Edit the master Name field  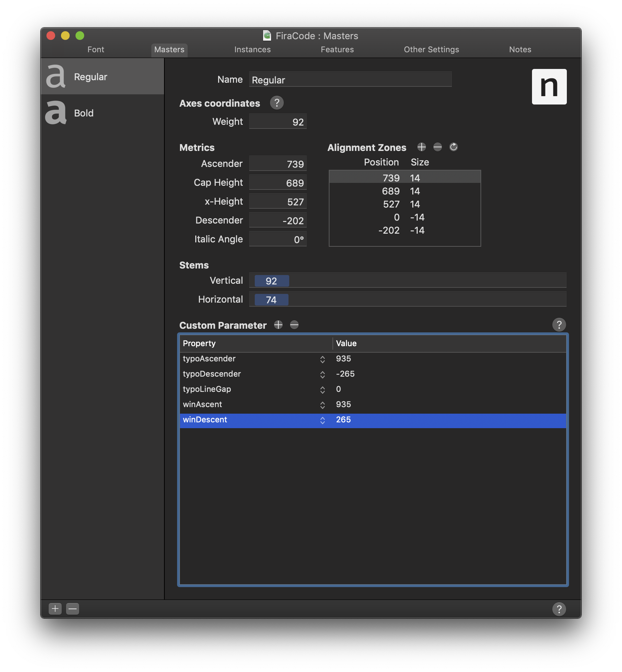(349, 79)
